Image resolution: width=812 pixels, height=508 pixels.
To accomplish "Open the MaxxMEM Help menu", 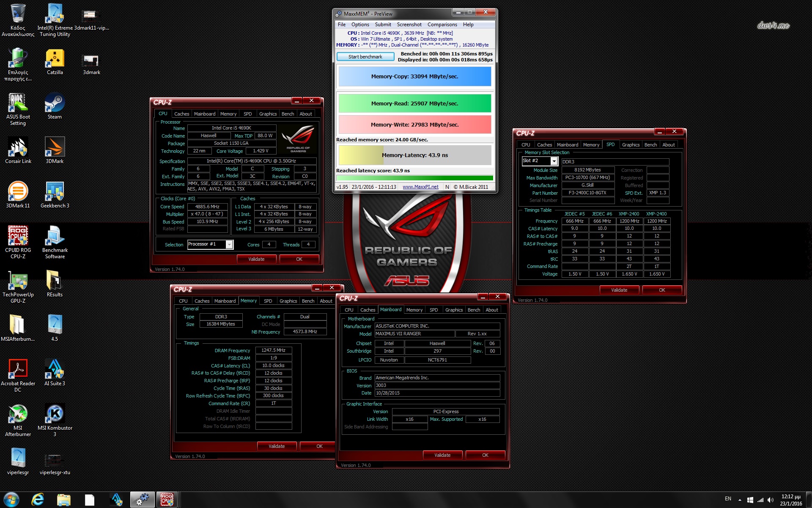I will coord(468,25).
